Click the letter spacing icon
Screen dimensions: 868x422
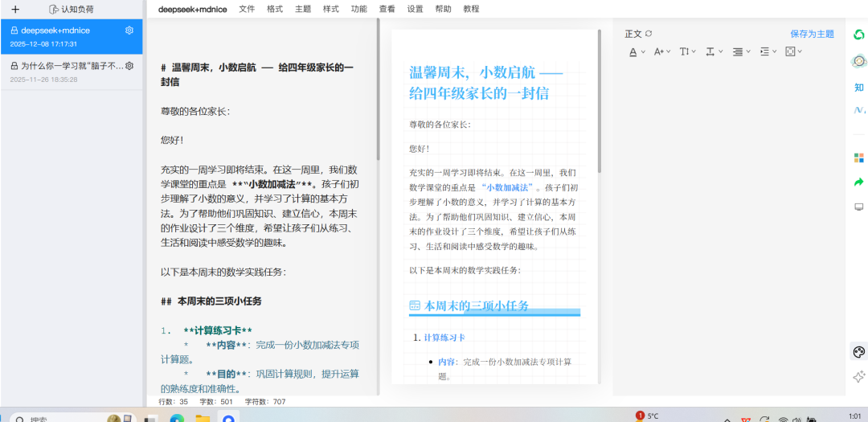click(x=710, y=51)
